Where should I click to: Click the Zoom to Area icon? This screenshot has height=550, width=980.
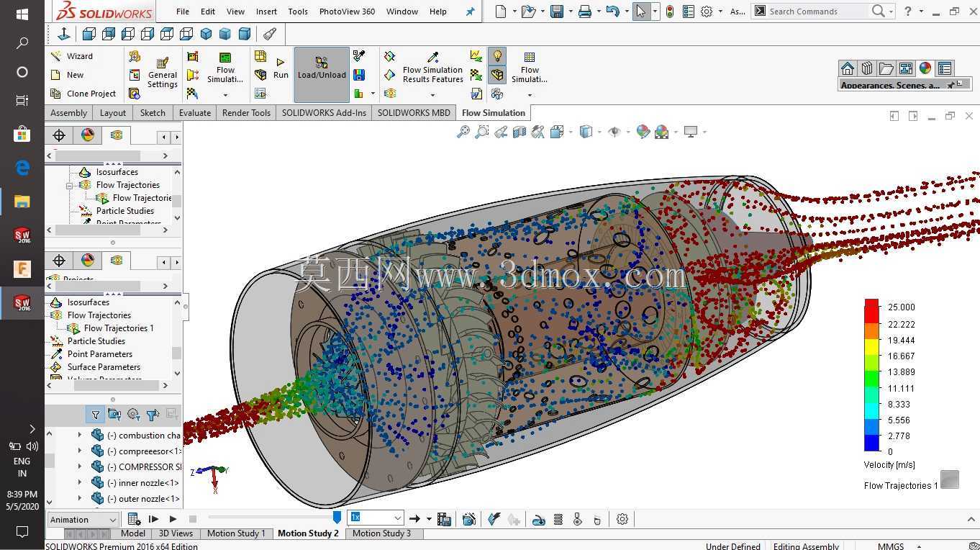tap(482, 132)
